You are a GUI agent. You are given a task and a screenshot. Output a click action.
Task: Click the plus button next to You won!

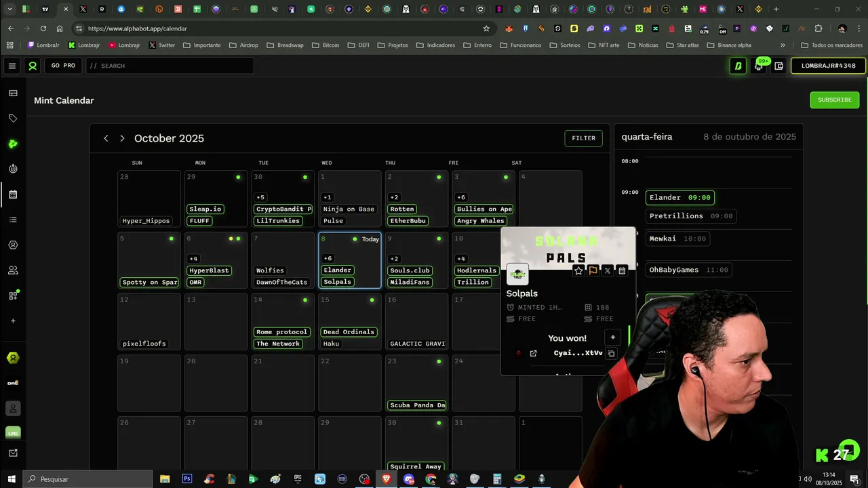pyautogui.click(x=613, y=337)
